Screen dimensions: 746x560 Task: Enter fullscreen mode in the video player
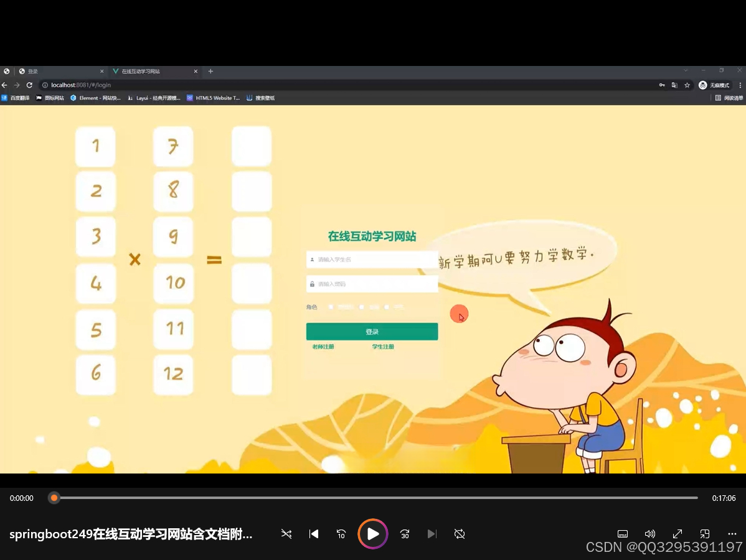(x=677, y=533)
